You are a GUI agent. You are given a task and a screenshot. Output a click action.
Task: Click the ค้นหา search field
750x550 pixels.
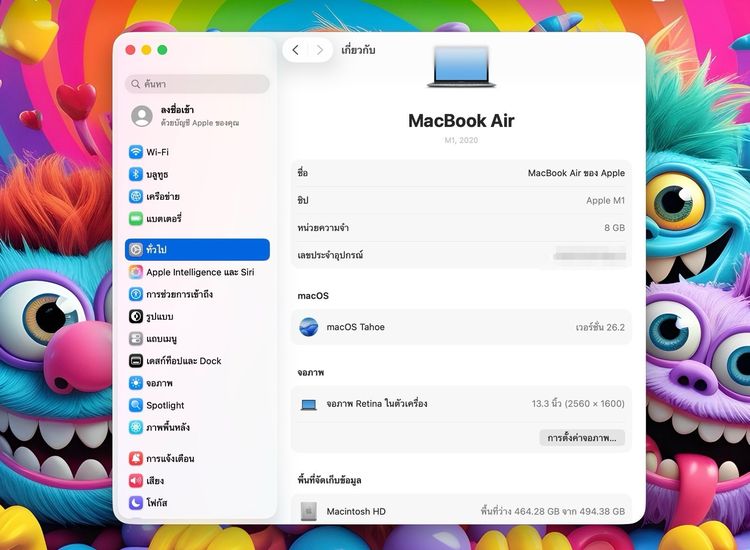pyautogui.click(x=197, y=84)
